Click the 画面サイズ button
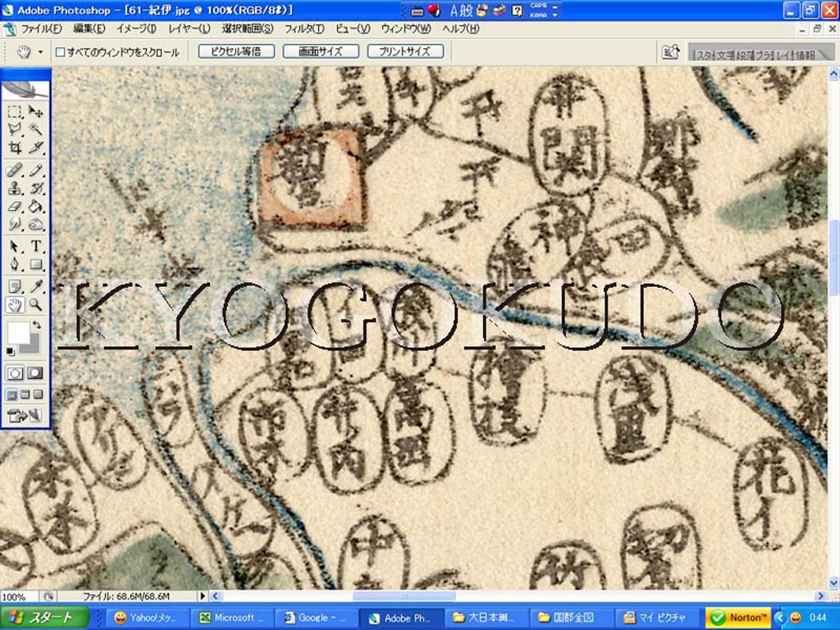The width and height of the screenshot is (840, 630). 321,52
